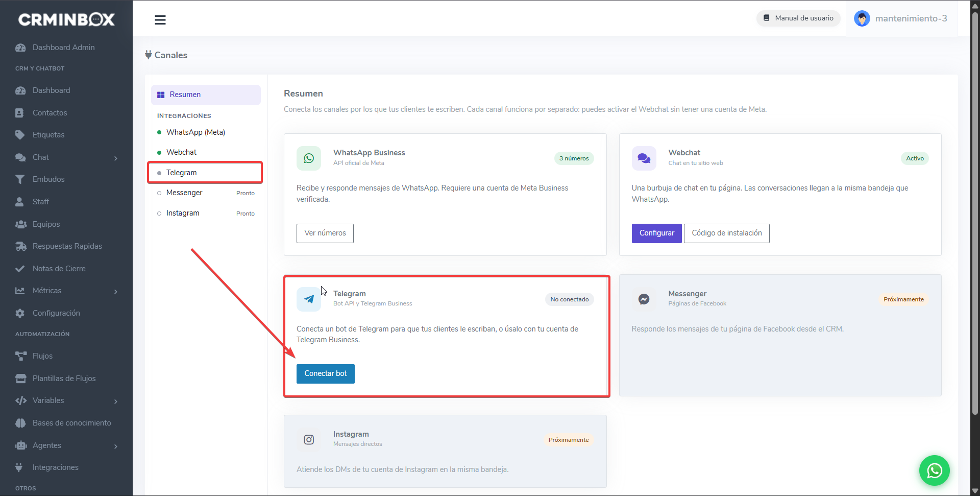Click the Contactos sidebar icon

(x=20, y=113)
